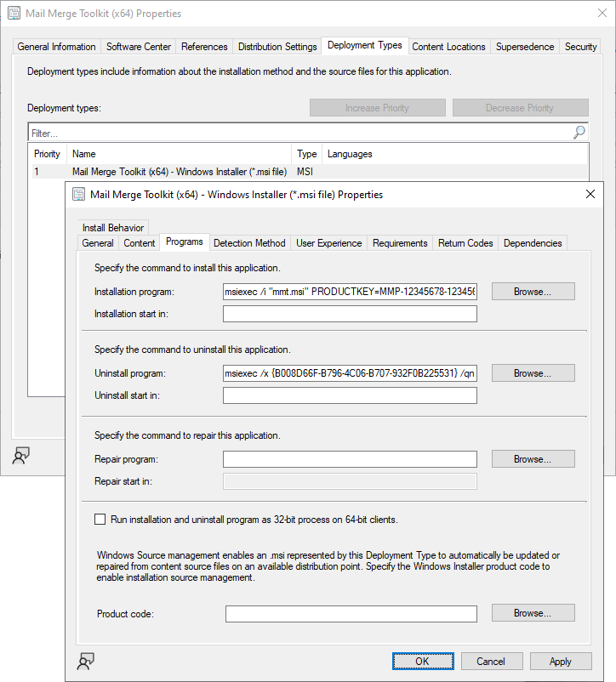Click the Cancel button

492,661
